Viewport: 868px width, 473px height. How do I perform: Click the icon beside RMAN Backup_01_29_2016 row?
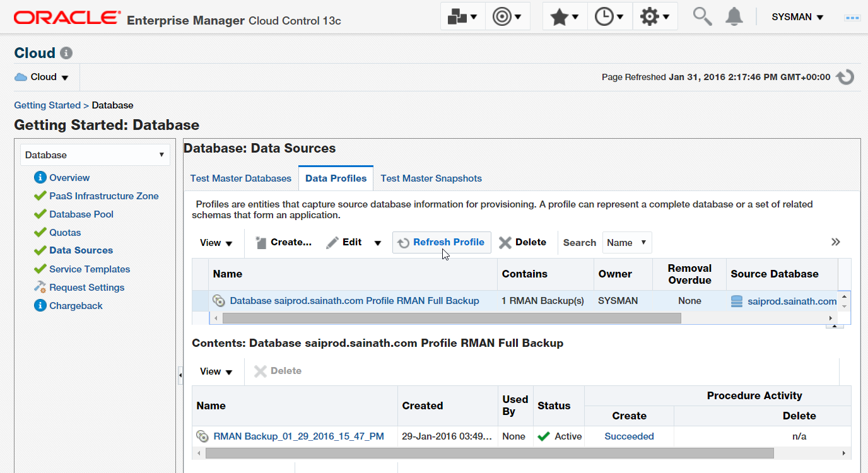pyautogui.click(x=202, y=436)
